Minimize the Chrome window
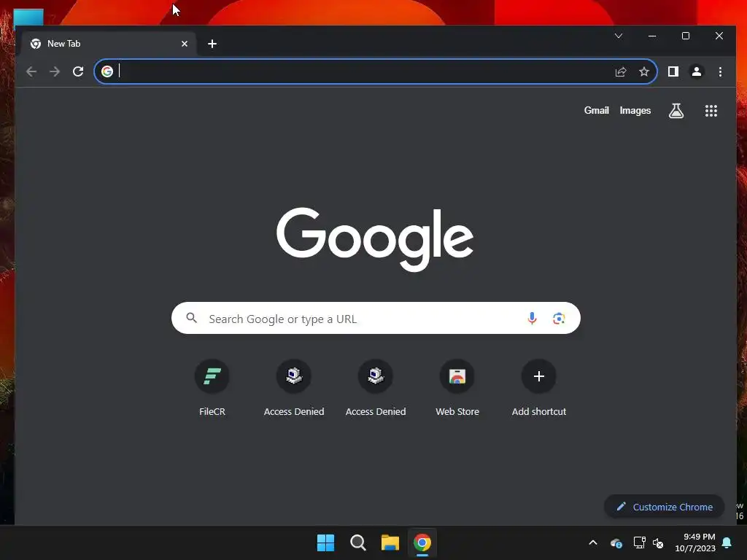747x560 pixels. click(x=652, y=36)
